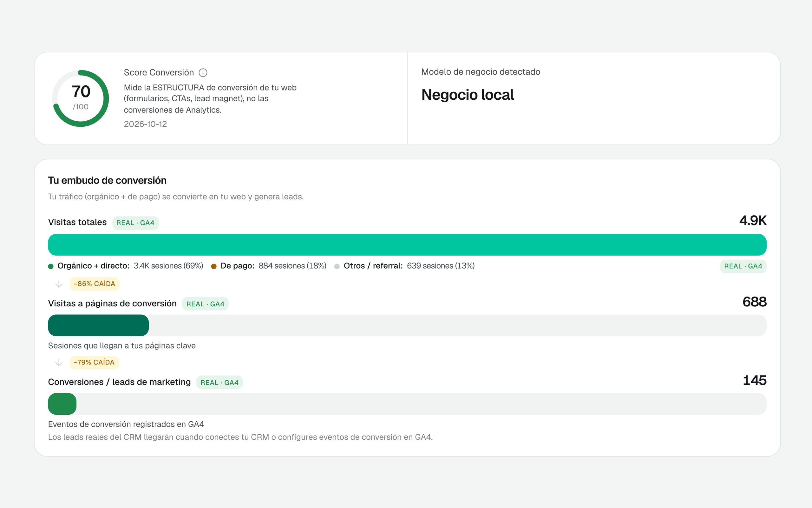
Task: Click the green dot before Orgánico + directo
Action: pyautogui.click(x=51, y=266)
